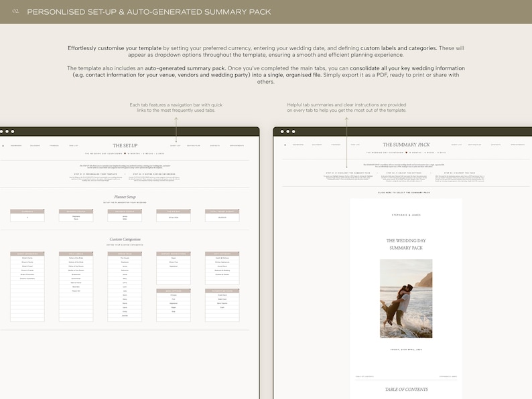Click Step 01 heading in Set Up window

[96, 174]
